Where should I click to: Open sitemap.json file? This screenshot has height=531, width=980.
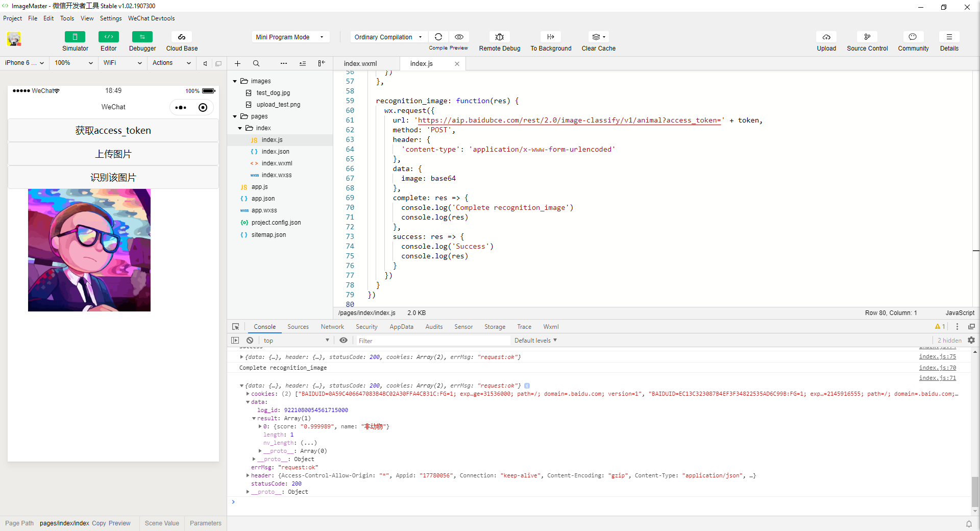click(x=268, y=235)
